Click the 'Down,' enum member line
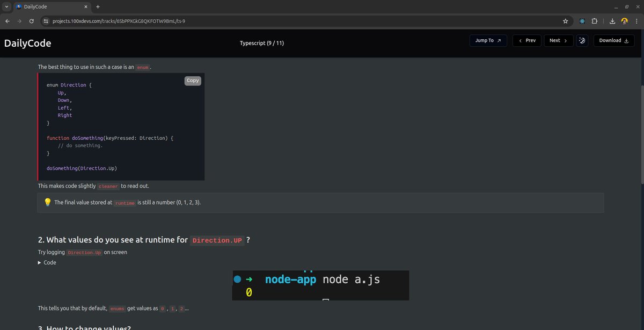 65,101
